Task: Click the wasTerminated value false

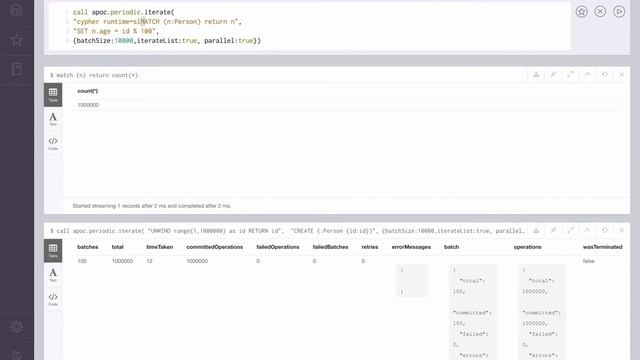Action: (589, 261)
